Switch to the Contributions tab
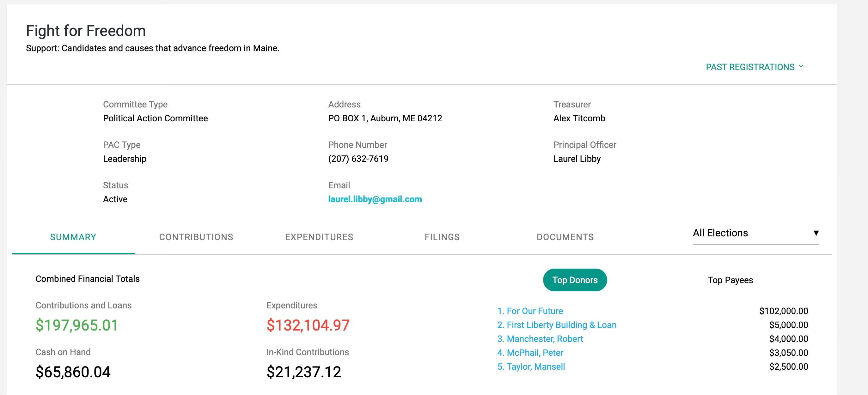The height and width of the screenshot is (395, 868). tap(196, 237)
